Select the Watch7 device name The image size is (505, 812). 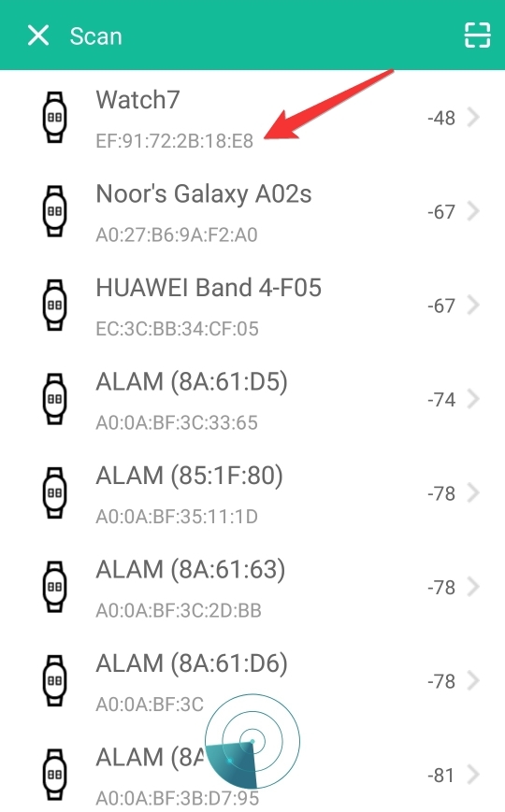[137, 99]
